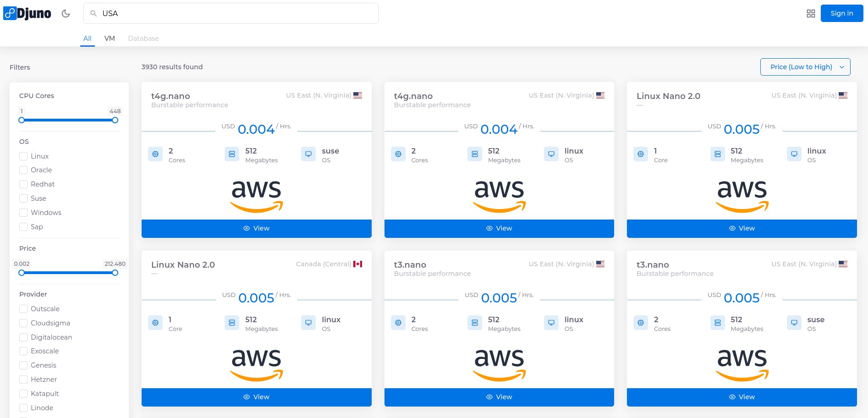868x418 pixels.
Task: Click CPU Cores slider maximum handle
Action: tap(115, 120)
